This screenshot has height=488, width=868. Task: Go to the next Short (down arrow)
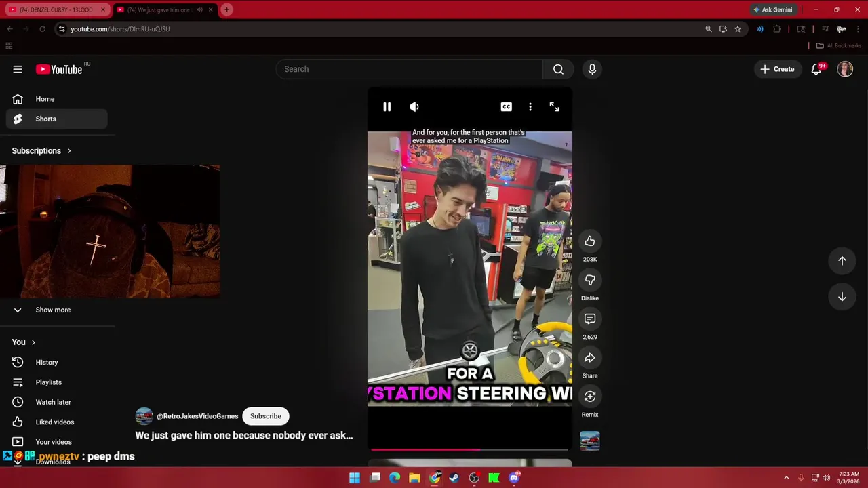pyautogui.click(x=842, y=297)
